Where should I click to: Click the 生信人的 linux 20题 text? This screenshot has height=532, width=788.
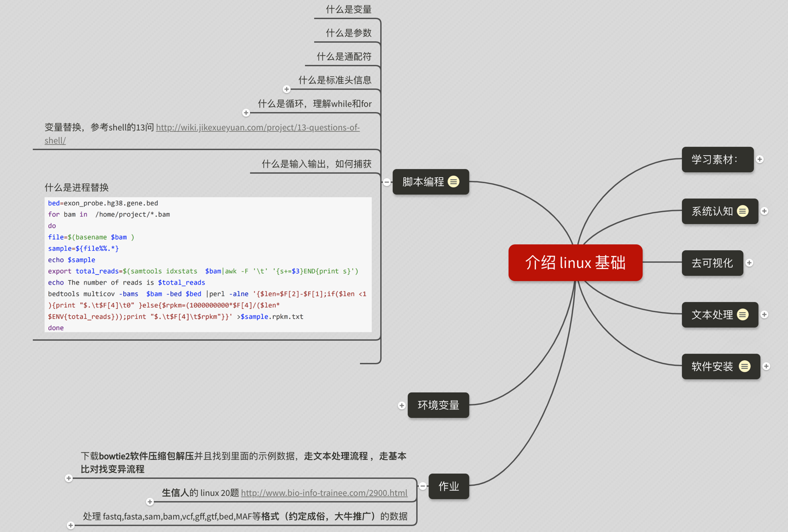coord(200,493)
